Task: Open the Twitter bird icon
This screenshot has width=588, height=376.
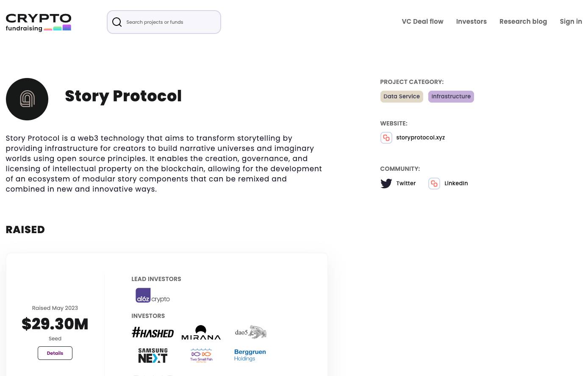Action: (386, 183)
